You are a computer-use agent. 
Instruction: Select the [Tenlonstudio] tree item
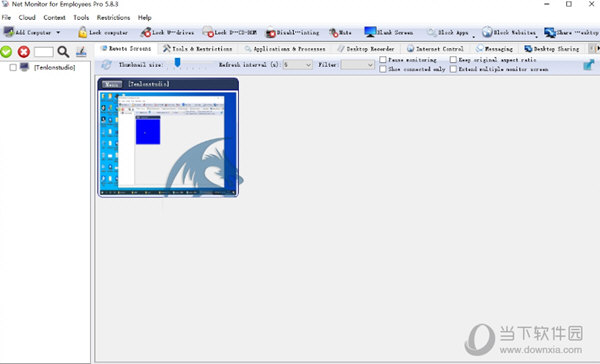click(x=54, y=67)
